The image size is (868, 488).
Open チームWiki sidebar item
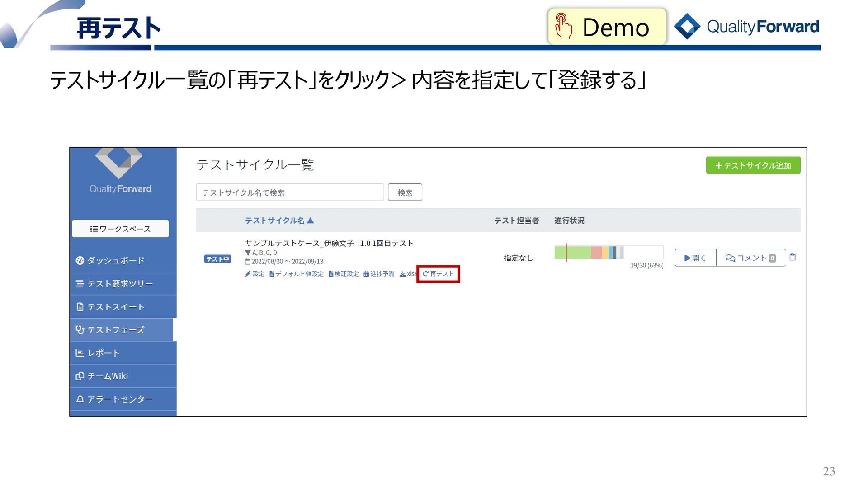pyautogui.click(x=108, y=376)
